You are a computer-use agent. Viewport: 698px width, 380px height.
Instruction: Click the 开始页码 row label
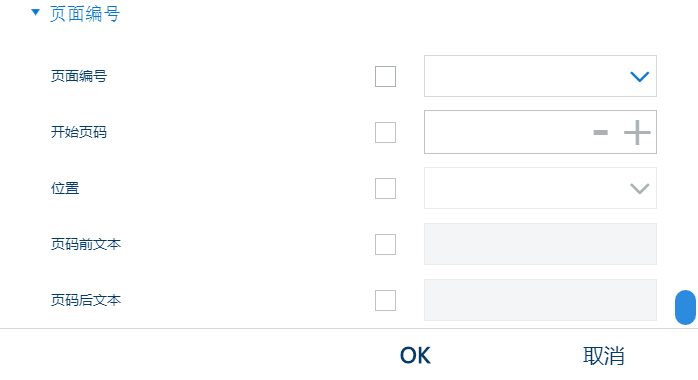pos(79,132)
